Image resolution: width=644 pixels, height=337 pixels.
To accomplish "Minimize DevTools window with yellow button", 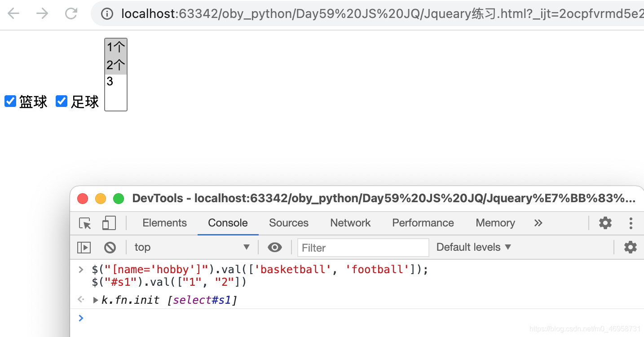I will coord(101,199).
